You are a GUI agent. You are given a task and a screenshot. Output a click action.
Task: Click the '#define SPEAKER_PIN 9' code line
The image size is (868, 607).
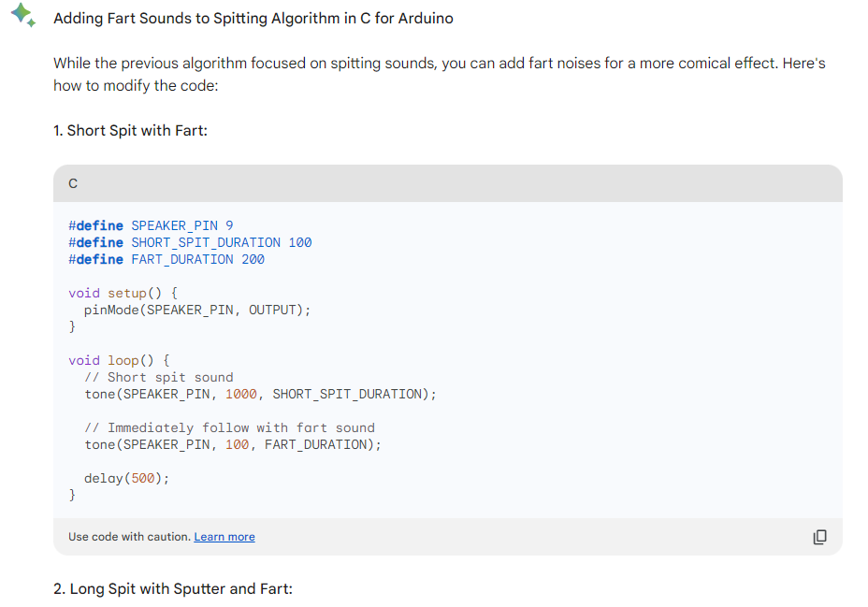click(x=151, y=225)
